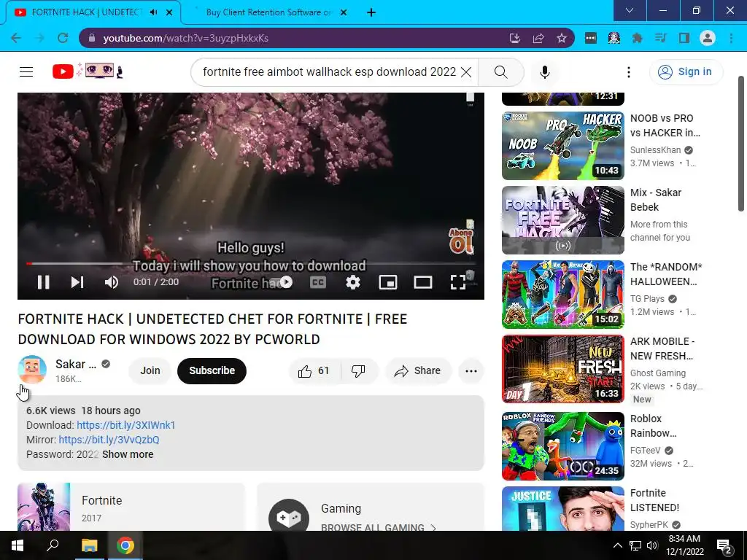Image resolution: width=747 pixels, height=560 pixels.
Task: Focus the YouTube search field
Action: point(329,72)
